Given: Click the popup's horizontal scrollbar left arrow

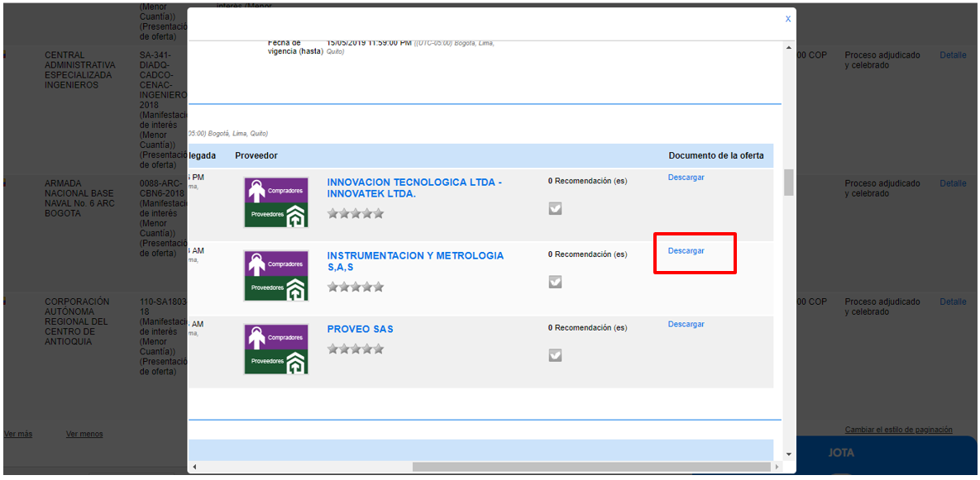Looking at the screenshot, I should pos(194,467).
